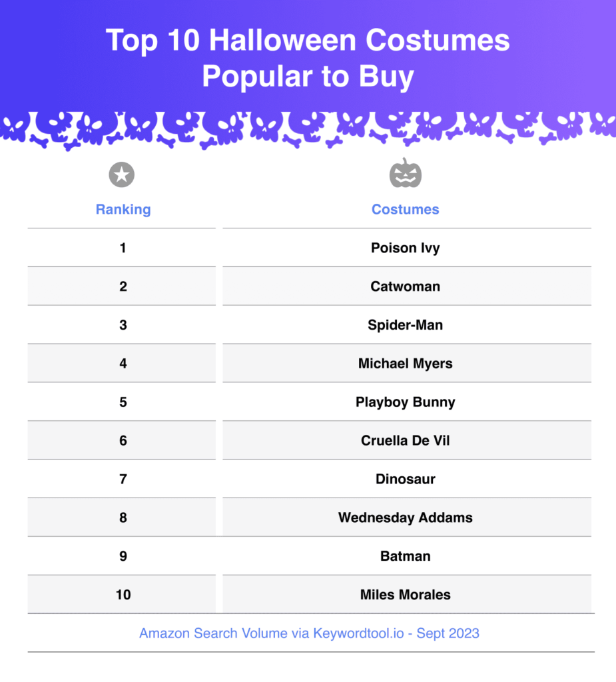The width and height of the screenshot is (616, 682).
Task: Click ranking number 10 cell
Action: tap(122, 594)
